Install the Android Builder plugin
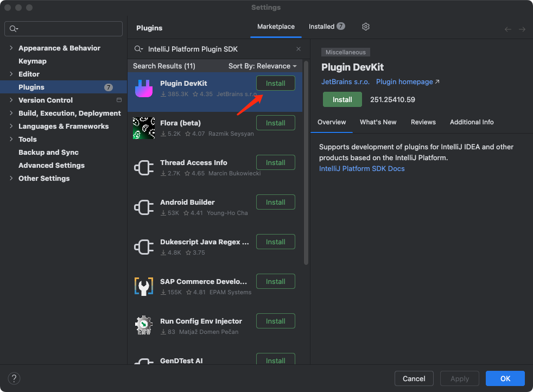 point(275,203)
